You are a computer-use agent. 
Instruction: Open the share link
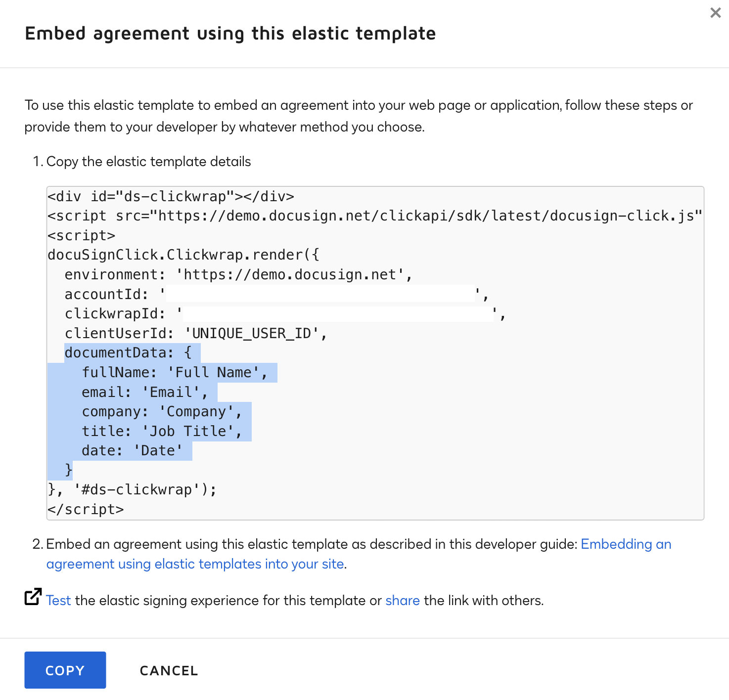[402, 600]
